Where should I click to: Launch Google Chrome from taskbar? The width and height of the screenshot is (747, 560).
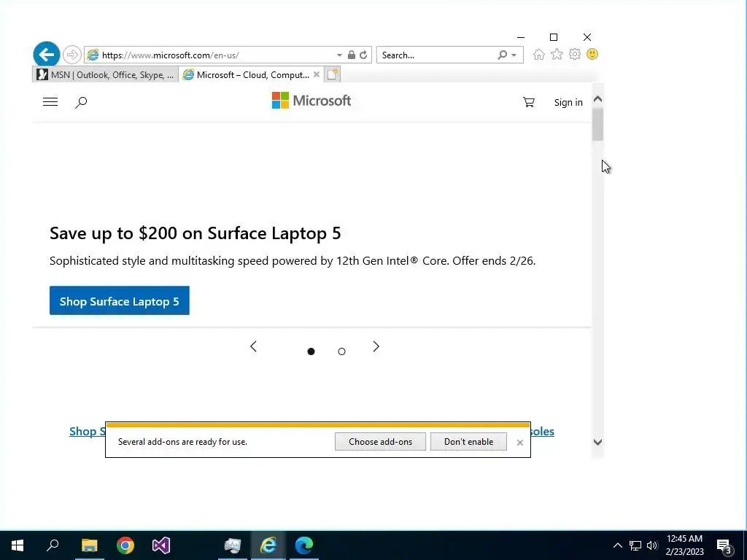(x=125, y=545)
